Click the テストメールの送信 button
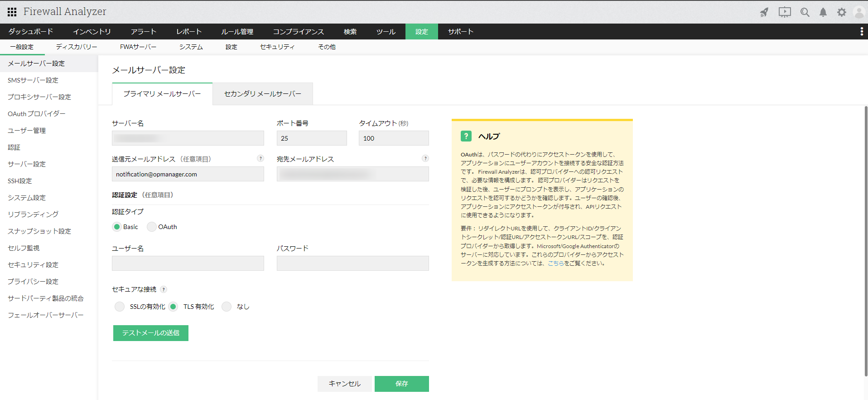The image size is (868, 400). [x=150, y=333]
